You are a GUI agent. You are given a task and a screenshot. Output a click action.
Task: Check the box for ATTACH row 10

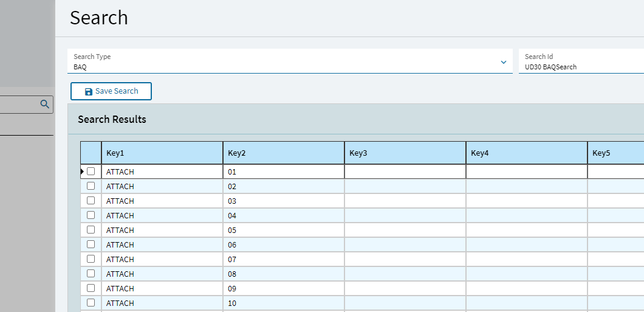(x=91, y=302)
